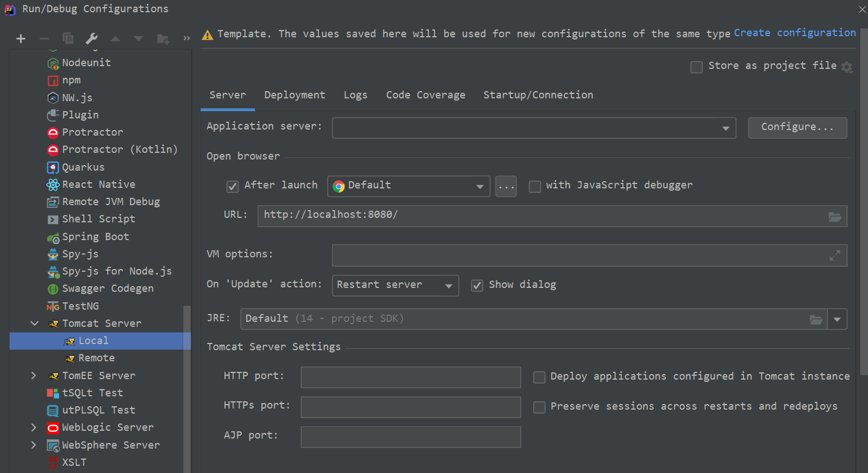Select the tSQLt Test icon
Screen dimensions: 868x473
(53, 393)
